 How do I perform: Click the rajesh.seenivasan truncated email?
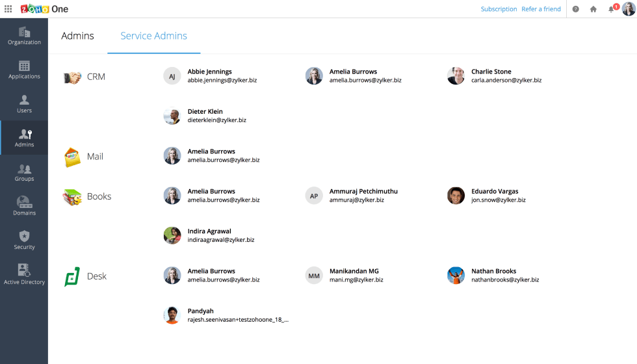point(238,320)
